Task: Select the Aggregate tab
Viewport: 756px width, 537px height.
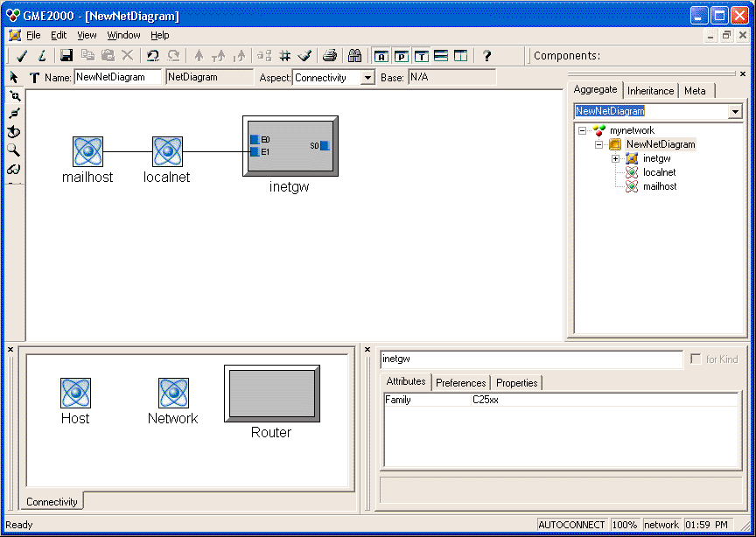Action: 596,90
